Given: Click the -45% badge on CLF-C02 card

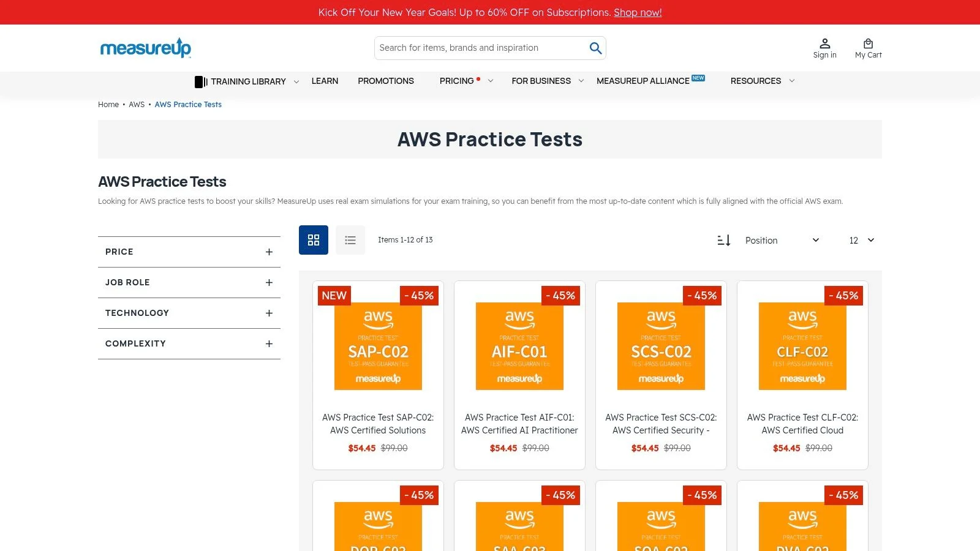Looking at the screenshot, I should (843, 295).
